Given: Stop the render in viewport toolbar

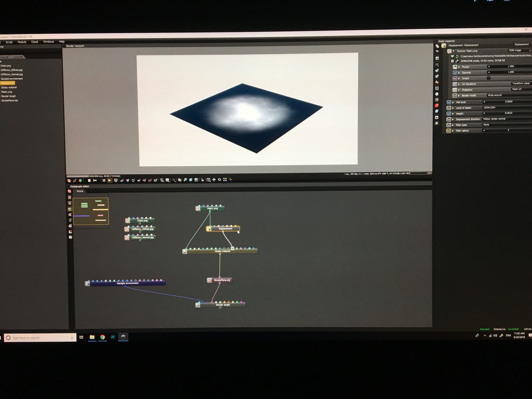Looking at the screenshot, I should (89, 180).
